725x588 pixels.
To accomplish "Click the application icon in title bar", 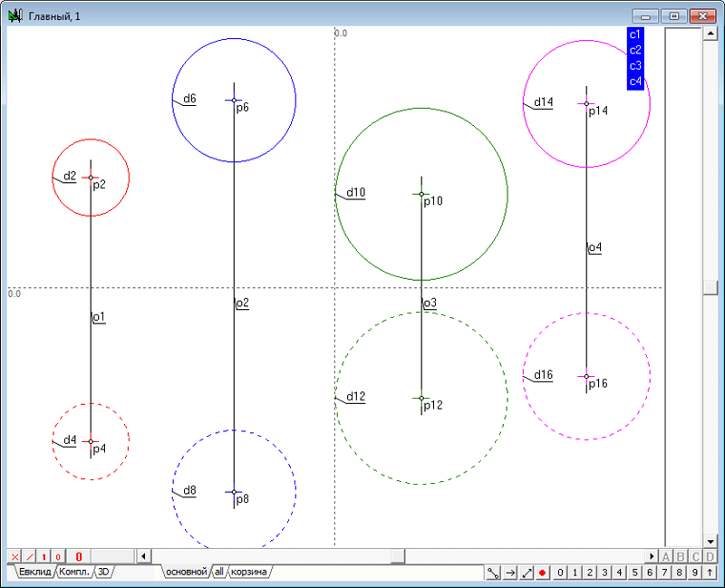I will pos(15,15).
